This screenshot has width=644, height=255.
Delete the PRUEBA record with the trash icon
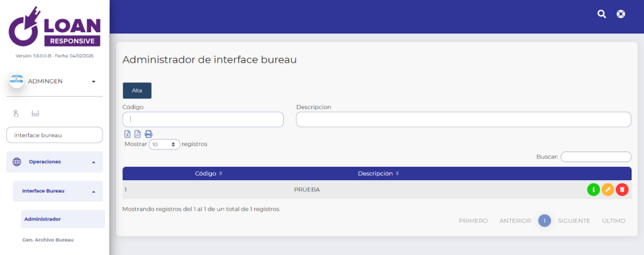[x=622, y=190]
